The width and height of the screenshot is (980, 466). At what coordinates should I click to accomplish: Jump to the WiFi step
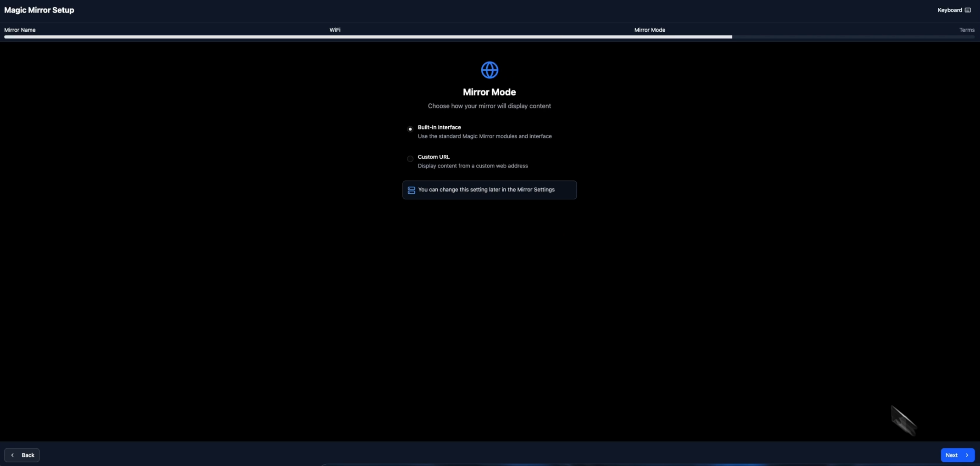334,30
